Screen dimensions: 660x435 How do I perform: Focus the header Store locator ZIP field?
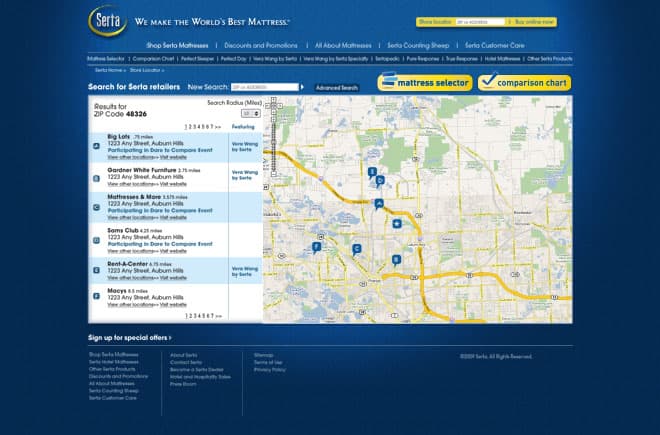pyautogui.click(x=480, y=22)
